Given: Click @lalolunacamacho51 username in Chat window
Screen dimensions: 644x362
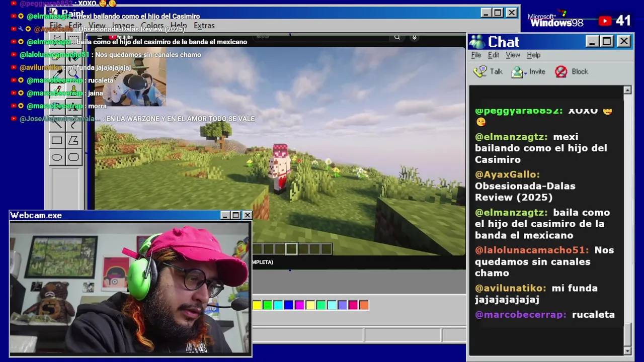Looking at the screenshot, I should point(531,250).
